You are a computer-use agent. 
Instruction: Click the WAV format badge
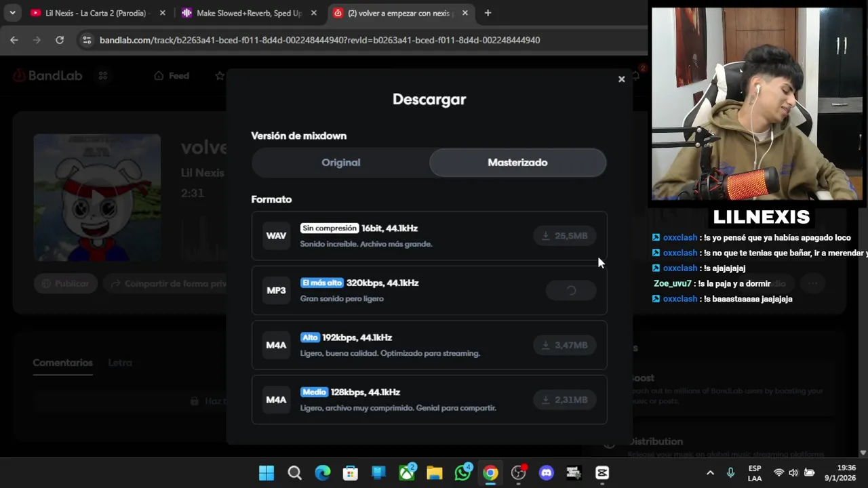[276, 236]
